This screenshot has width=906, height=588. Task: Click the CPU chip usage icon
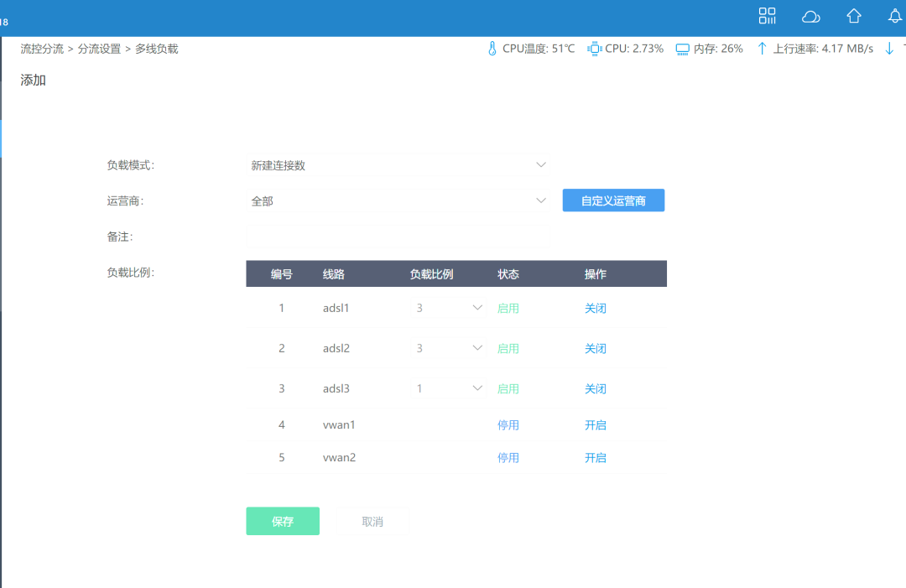[594, 49]
